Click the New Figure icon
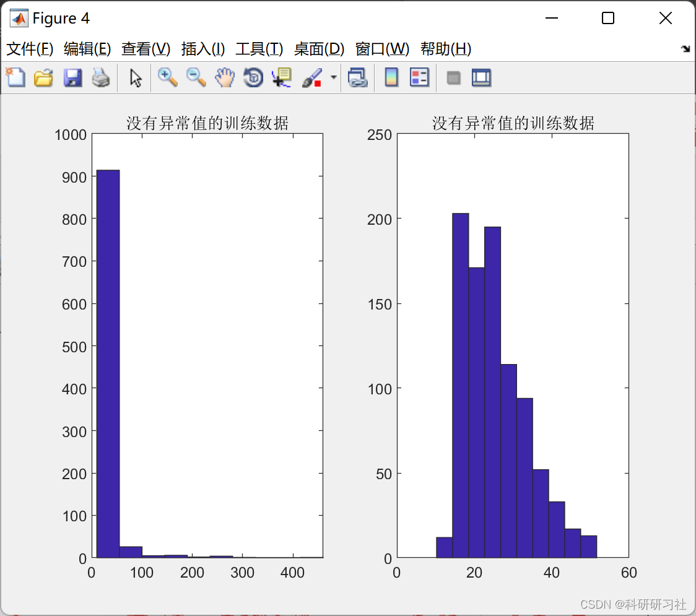 tap(15, 77)
